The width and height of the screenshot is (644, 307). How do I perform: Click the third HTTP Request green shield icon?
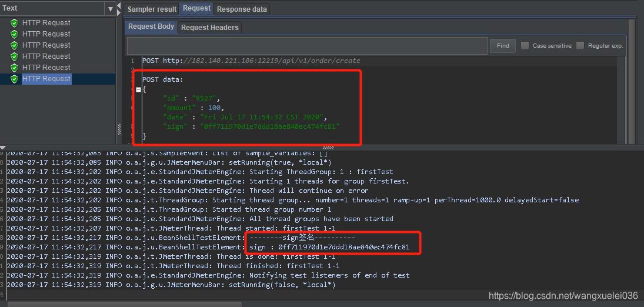coord(15,45)
